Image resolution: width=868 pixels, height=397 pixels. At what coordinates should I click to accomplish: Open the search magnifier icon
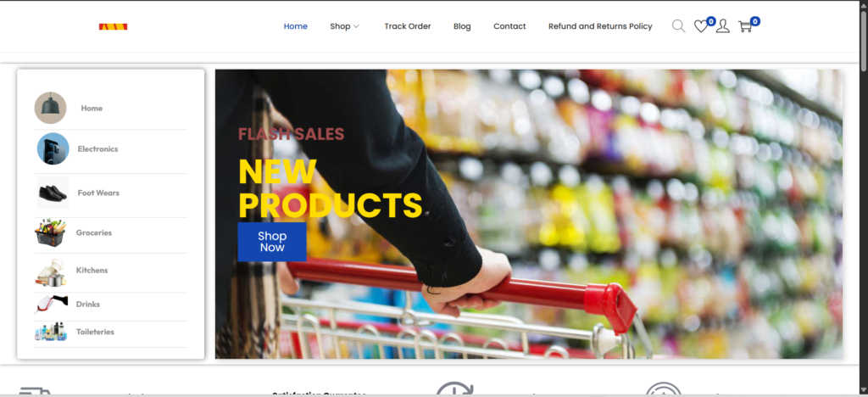point(678,26)
